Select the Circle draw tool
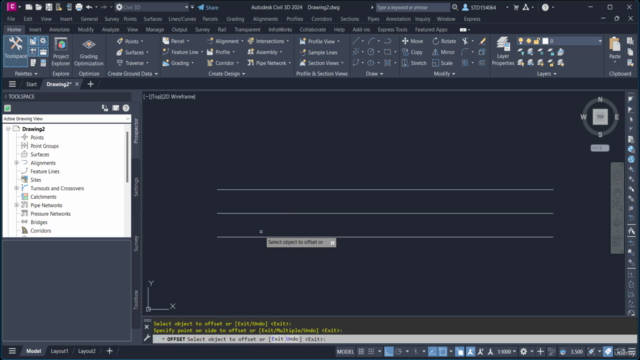This screenshot has width=640, height=360. pyautogui.click(x=371, y=52)
